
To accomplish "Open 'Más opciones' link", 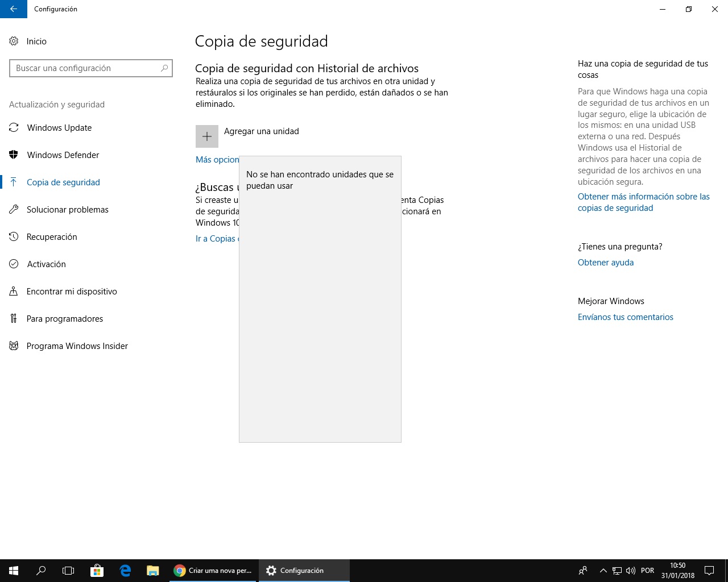I will tap(217, 160).
